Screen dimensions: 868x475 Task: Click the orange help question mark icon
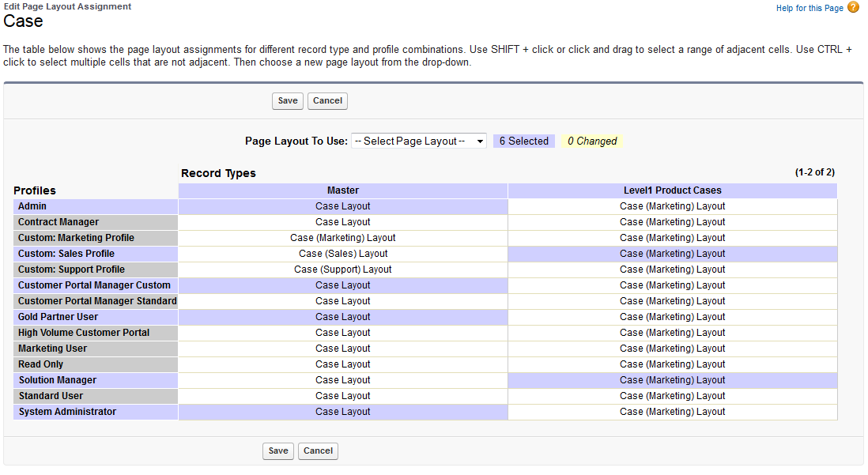pos(851,8)
